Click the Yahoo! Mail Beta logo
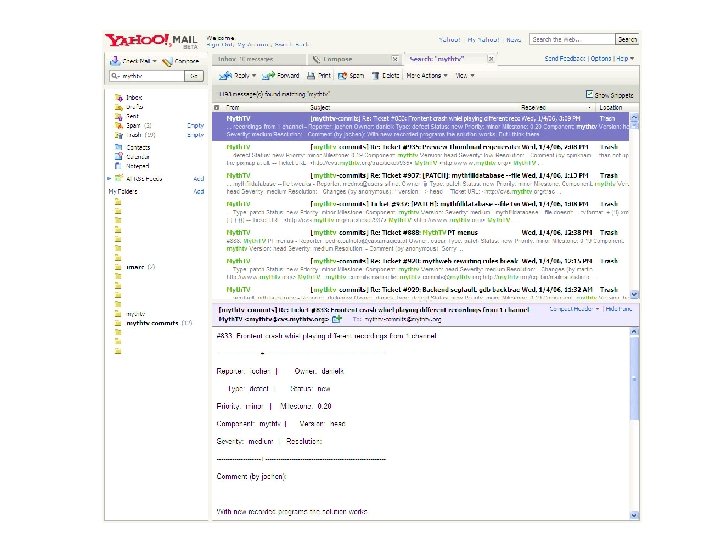Image resolution: width=720 pixels, height=540 pixels. click(x=152, y=41)
